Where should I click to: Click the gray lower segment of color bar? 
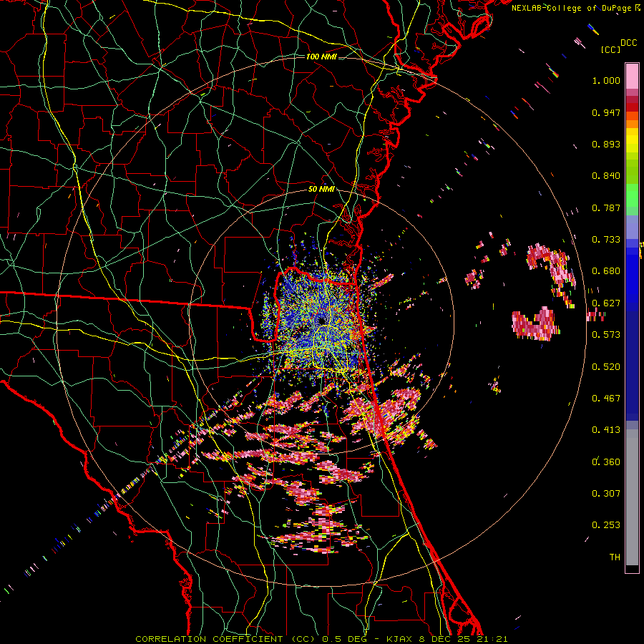(632, 497)
